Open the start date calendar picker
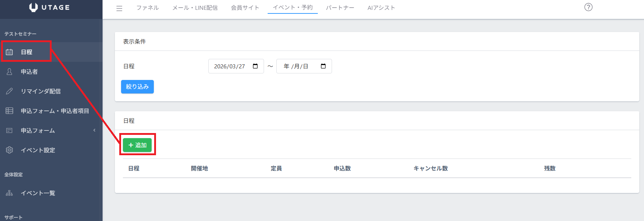Image resolution: width=644 pixels, height=221 pixels. pyautogui.click(x=255, y=66)
